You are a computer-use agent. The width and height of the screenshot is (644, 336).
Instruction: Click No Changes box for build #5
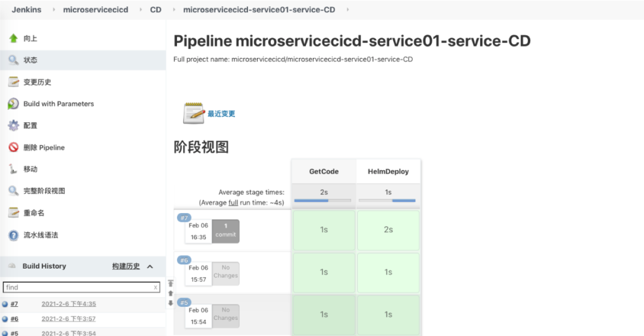tap(225, 316)
